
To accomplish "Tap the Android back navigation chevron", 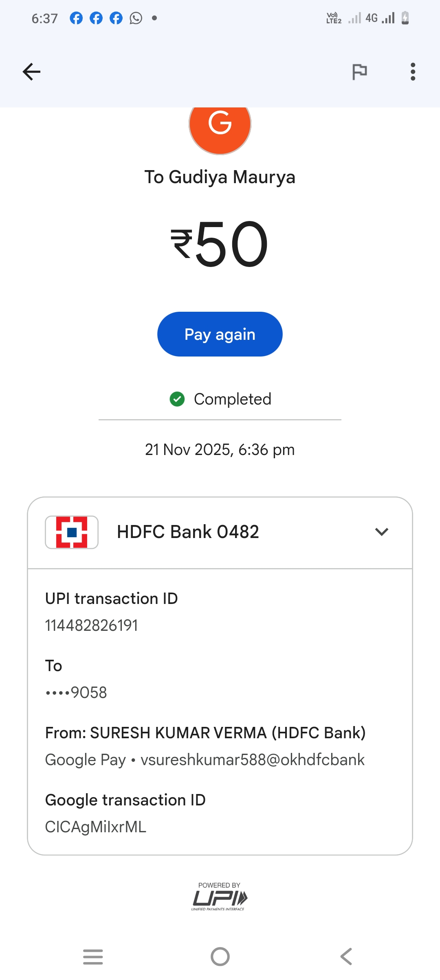I will tap(346, 956).
